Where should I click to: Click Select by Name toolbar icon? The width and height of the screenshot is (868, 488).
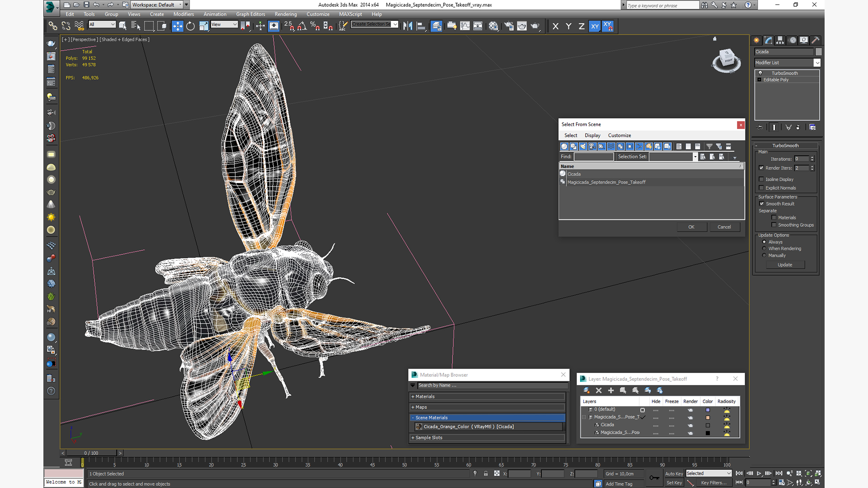point(135,26)
